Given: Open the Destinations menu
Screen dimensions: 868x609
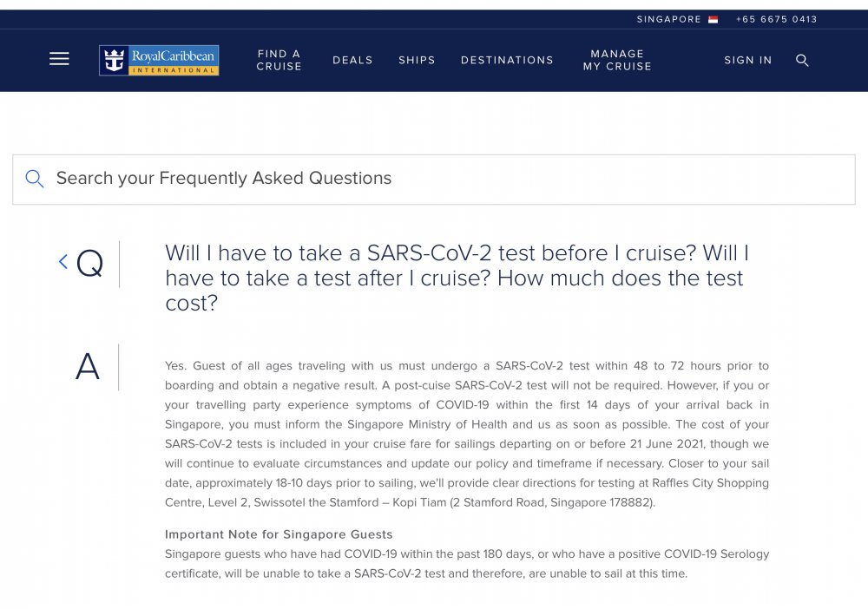Looking at the screenshot, I should [x=507, y=60].
